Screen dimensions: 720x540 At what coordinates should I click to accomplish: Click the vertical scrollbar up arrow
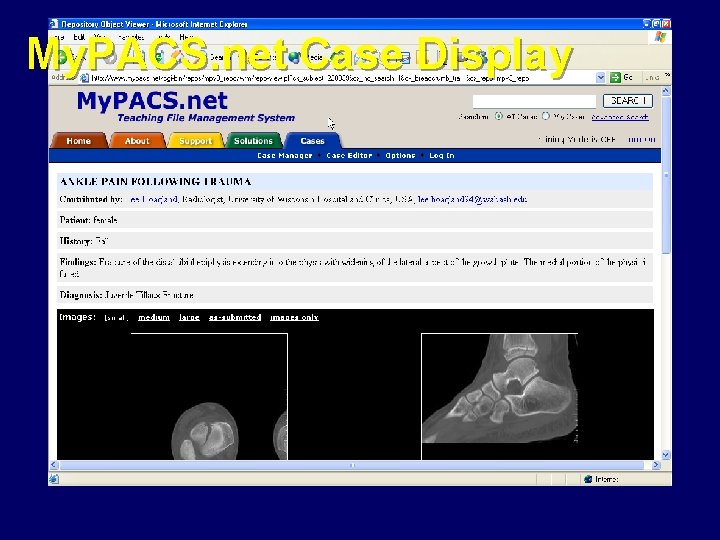click(x=666, y=91)
